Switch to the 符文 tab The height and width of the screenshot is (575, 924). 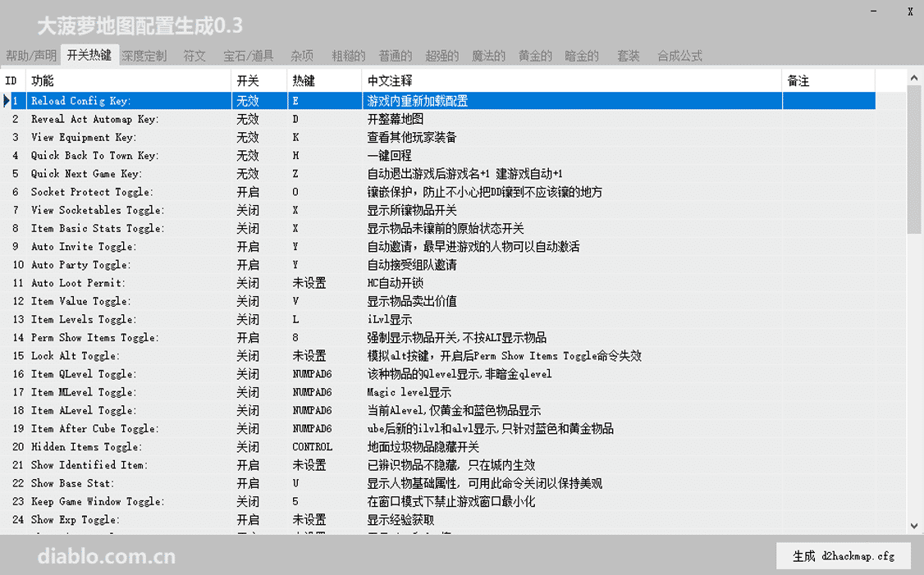(194, 56)
